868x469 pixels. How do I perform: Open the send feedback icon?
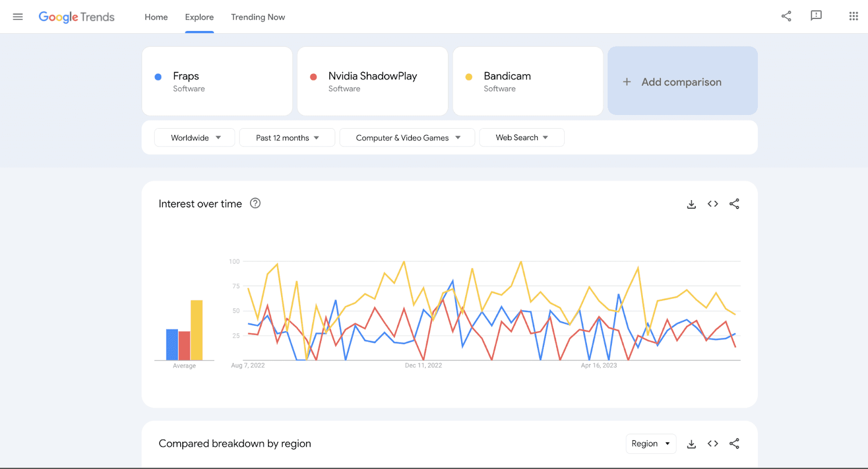816,16
